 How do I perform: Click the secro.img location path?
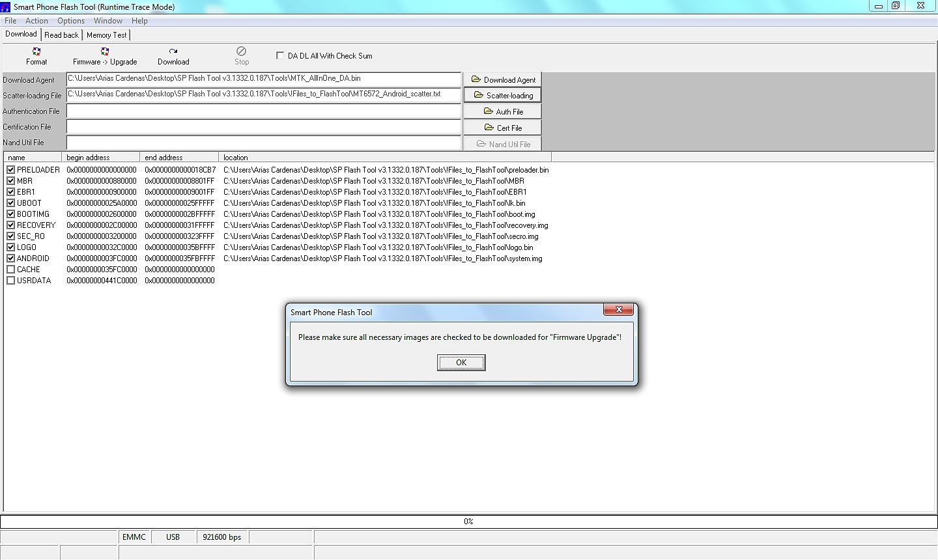click(380, 236)
